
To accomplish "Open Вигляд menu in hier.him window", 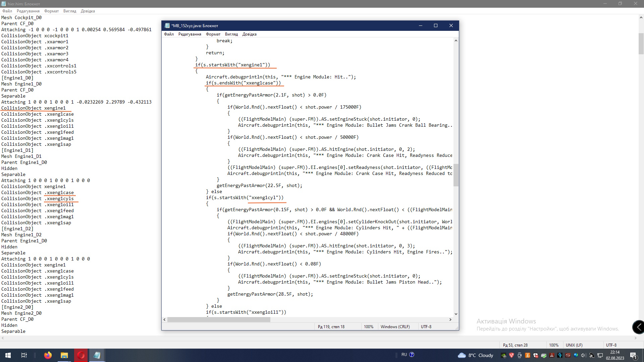I will [x=70, y=11].
